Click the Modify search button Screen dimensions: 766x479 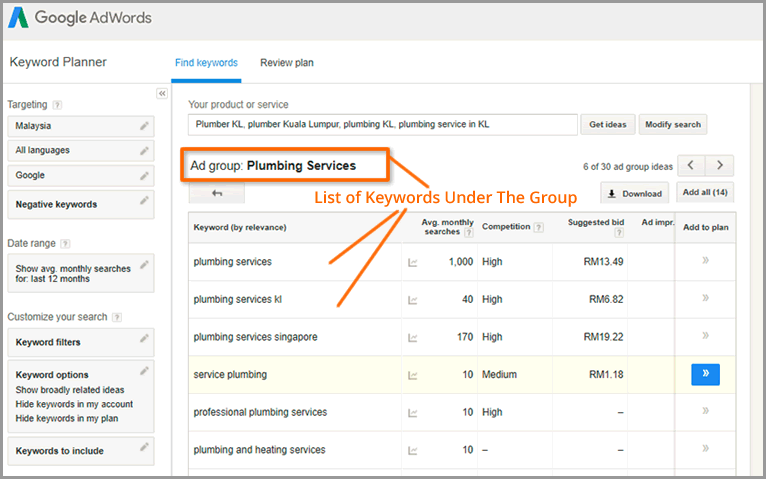pyautogui.click(x=673, y=125)
